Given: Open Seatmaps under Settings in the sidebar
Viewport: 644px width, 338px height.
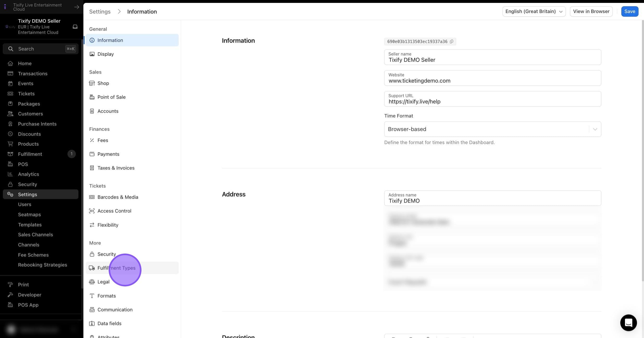Looking at the screenshot, I should (x=29, y=214).
